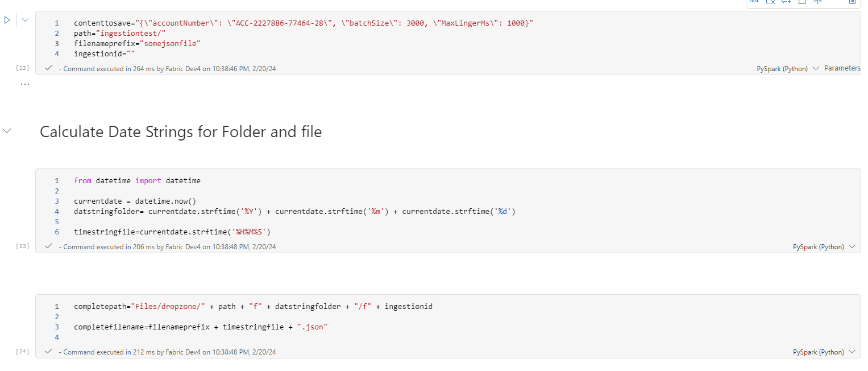Run the parameters cell with contenttosave
Screen dimensions: 868x371
point(7,20)
